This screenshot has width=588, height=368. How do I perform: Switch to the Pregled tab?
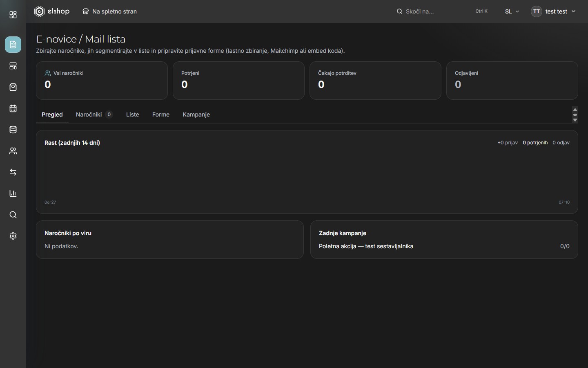coord(52,114)
